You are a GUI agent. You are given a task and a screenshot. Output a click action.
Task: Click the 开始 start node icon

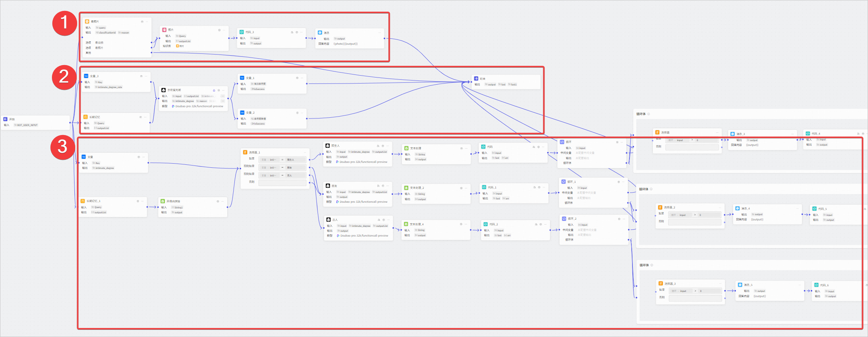pos(5,119)
